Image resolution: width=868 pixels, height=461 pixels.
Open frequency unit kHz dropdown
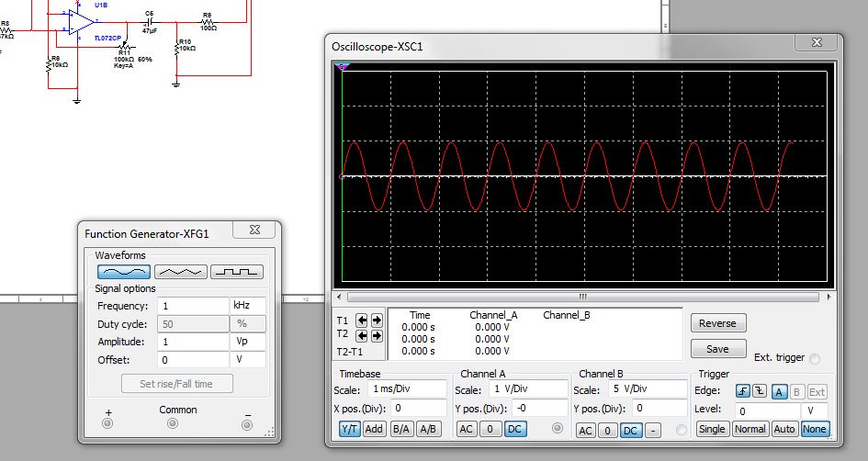pos(247,306)
